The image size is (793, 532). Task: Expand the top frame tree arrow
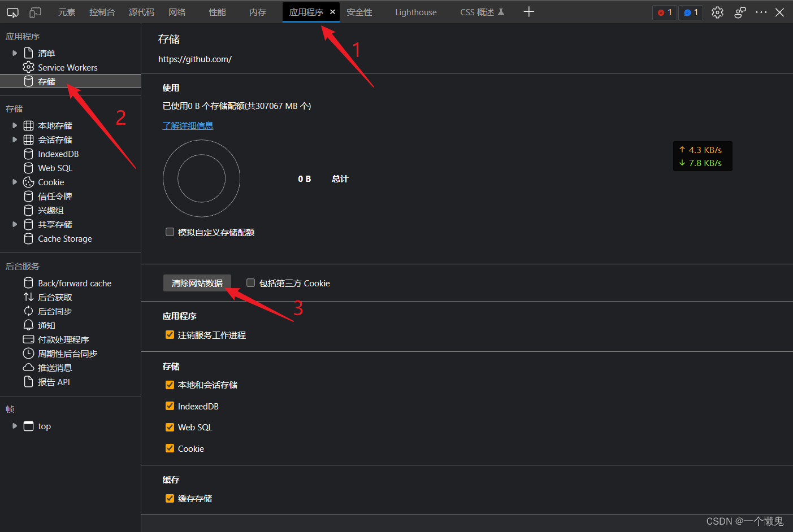click(x=15, y=426)
